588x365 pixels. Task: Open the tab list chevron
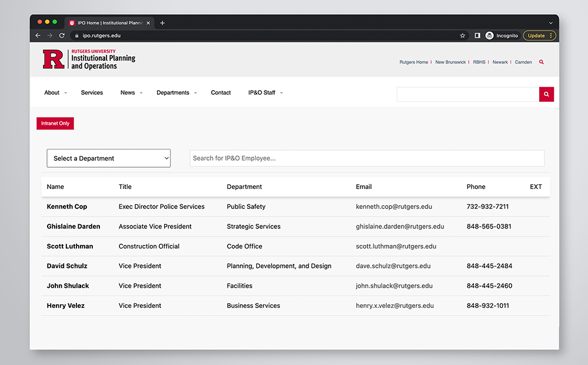[x=551, y=23]
